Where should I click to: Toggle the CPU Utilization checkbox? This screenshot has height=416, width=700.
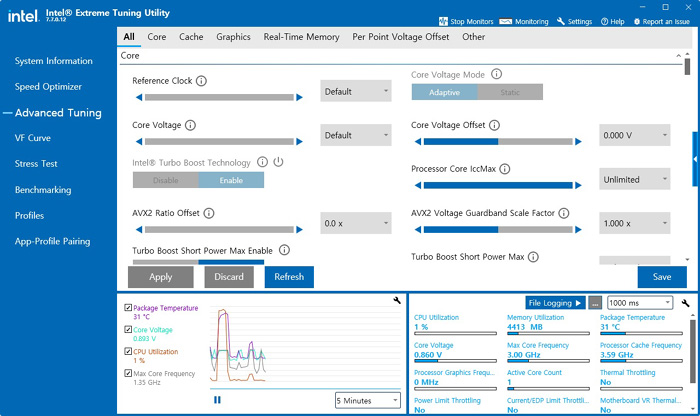click(126, 352)
